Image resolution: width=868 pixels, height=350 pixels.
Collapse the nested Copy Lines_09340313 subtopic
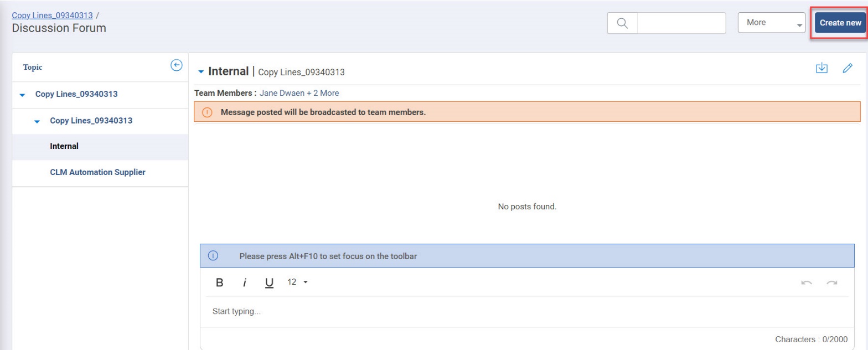(37, 121)
